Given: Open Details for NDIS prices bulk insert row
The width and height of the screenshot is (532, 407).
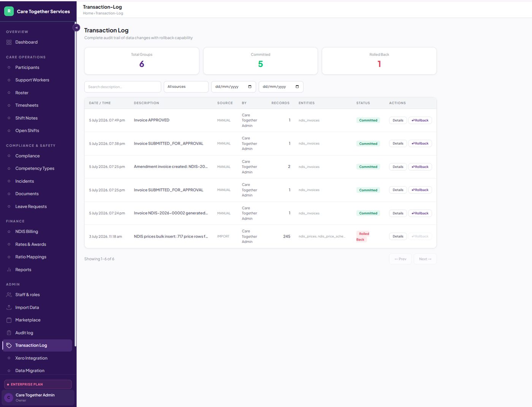Looking at the screenshot, I should (398, 236).
